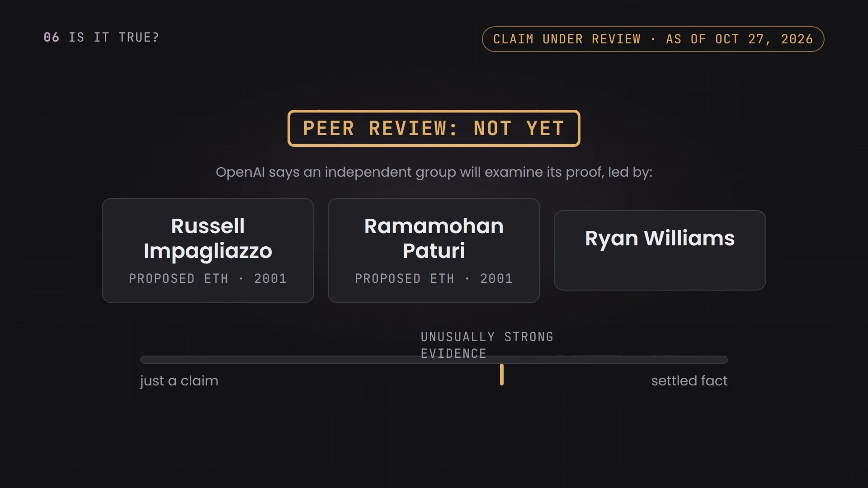
Task: Click the 'just a claim' slider label
Action: [x=179, y=381]
